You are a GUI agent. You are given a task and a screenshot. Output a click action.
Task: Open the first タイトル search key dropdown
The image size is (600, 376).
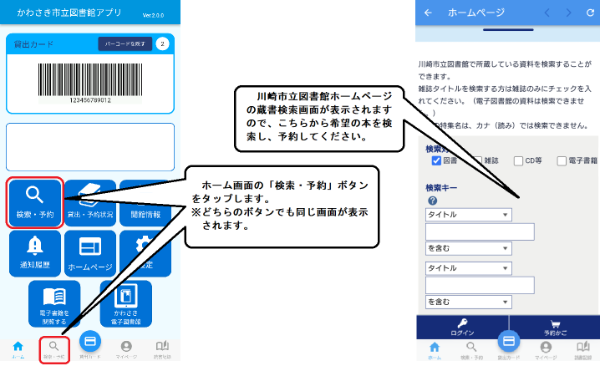pyautogui.click(x=468, y=215)
